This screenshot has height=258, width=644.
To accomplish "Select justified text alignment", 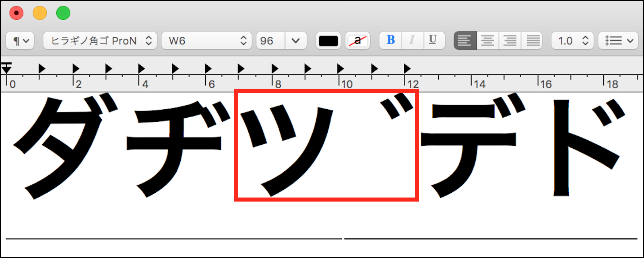I will [x=533, y=41].
